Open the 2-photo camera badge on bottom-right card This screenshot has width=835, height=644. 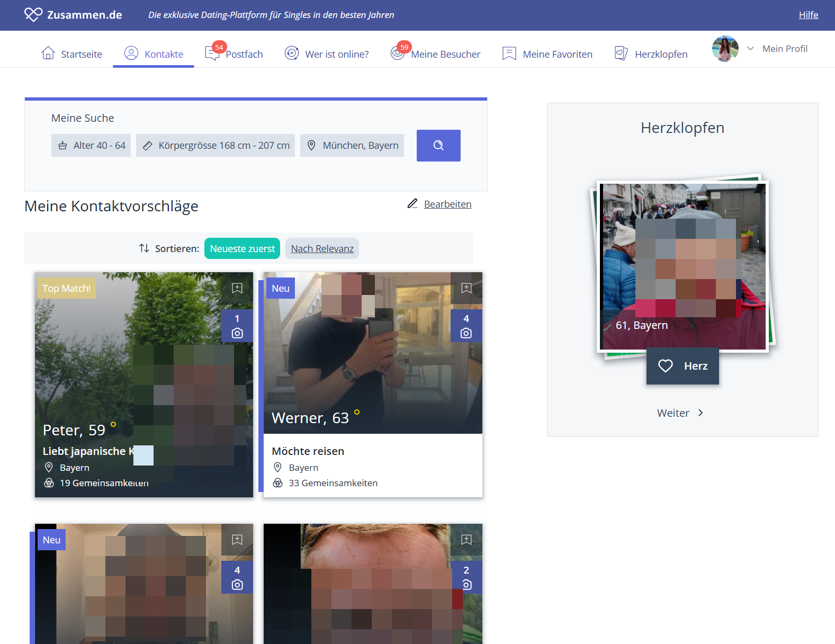pos(466,577)
